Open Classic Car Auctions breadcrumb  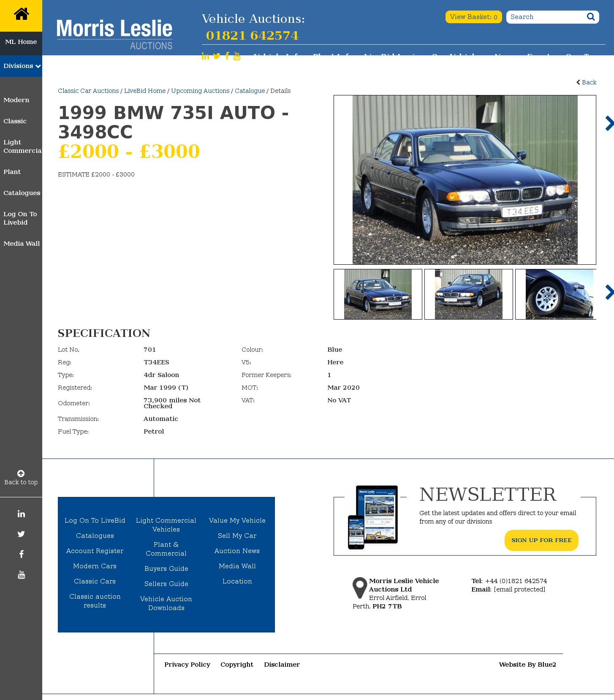click(88, 91)
